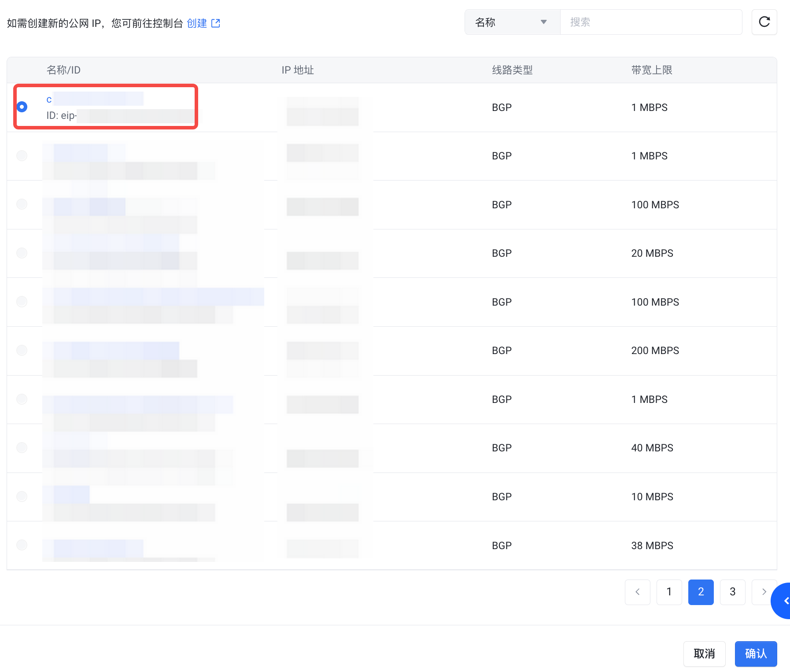Select the radio button in the seventh row with 1 MBPS
Image resolution: width=790 pixels, height=672 pixels.
[22, 399]
